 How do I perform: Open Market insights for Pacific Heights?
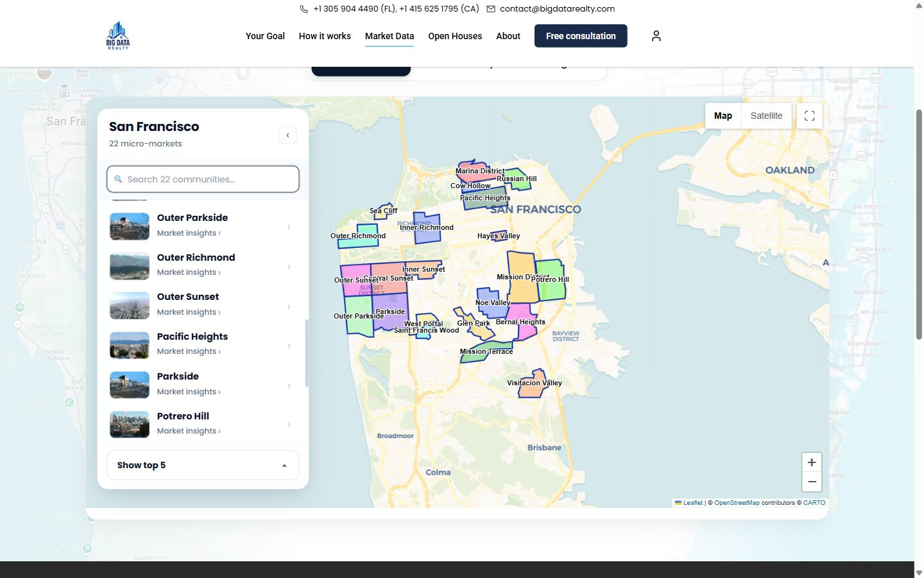[189, 351]
